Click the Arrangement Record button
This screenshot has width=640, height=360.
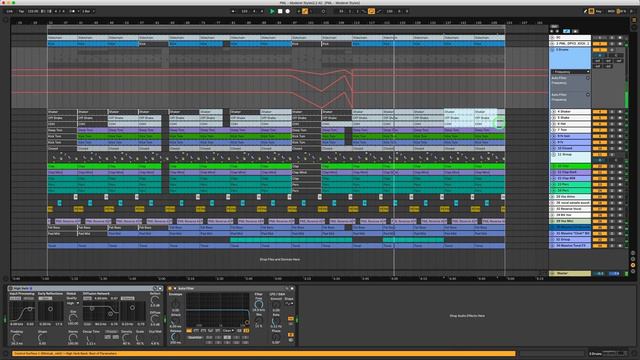(x=287, y=11)
